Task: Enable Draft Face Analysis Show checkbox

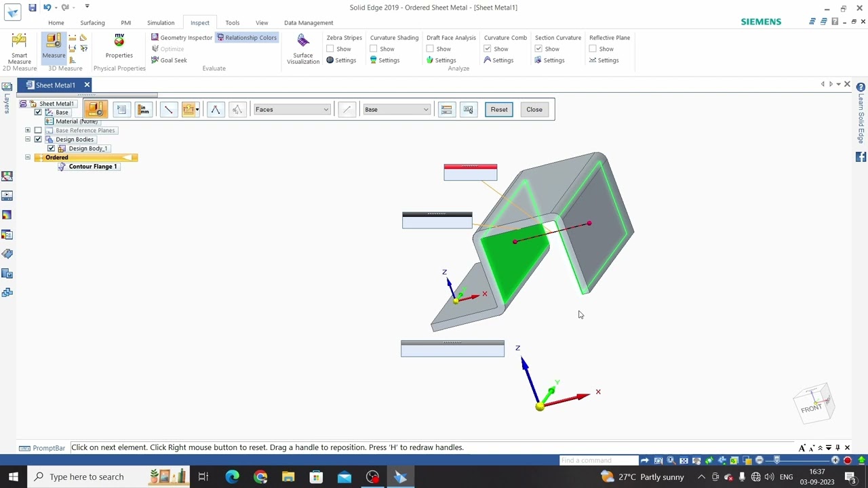Action: (430, 49)
